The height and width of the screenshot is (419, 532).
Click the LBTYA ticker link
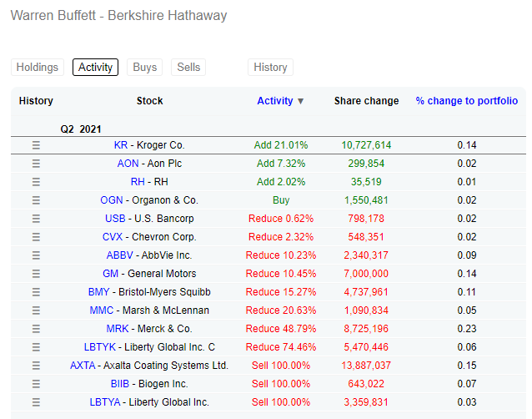[105, 402]
